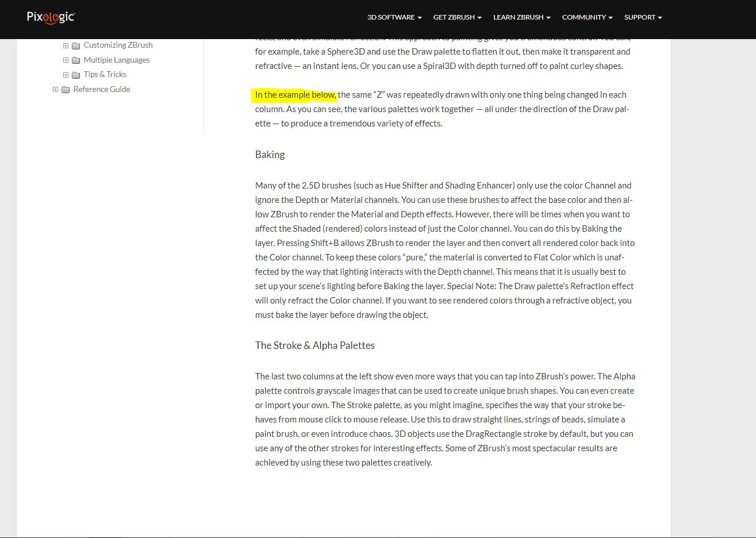
Task: Click the Baking section heading
Action: (270, 155)
